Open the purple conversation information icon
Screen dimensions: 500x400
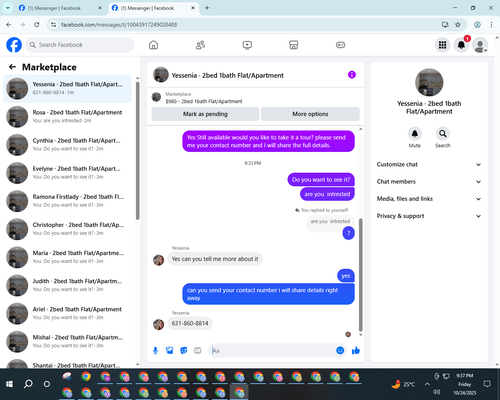[352, 75]
